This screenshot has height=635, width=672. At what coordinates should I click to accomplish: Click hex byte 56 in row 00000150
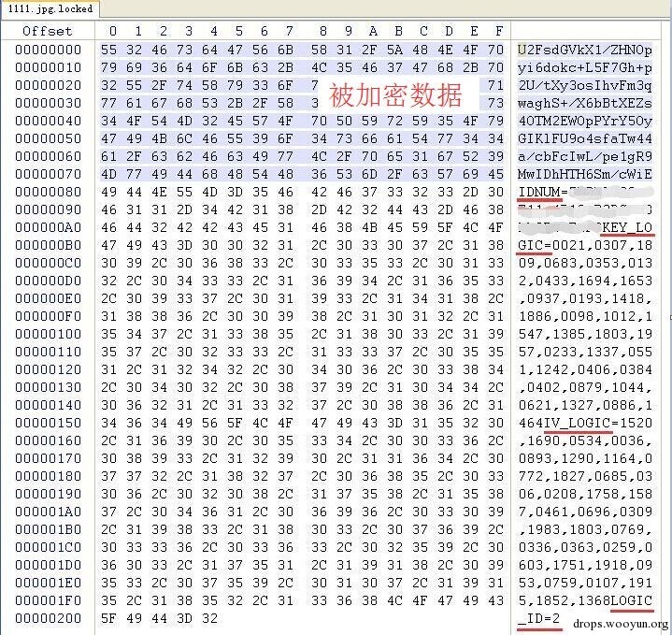tap(209, 423)
